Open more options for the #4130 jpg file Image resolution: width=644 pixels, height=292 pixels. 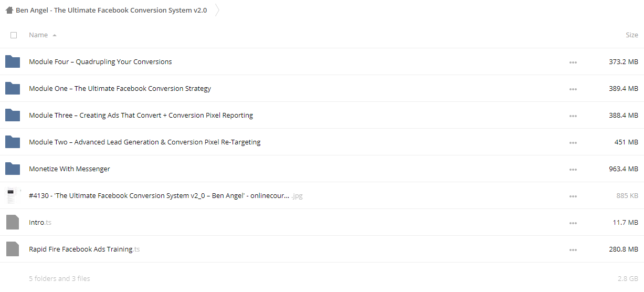click(x=573, y=196)
